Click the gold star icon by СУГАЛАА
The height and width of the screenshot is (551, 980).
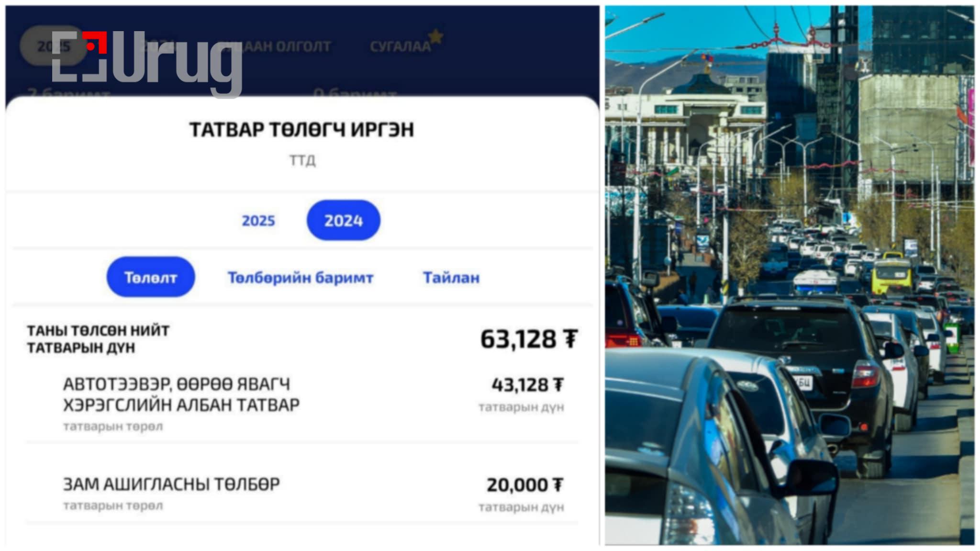click(x=435, y=36)
